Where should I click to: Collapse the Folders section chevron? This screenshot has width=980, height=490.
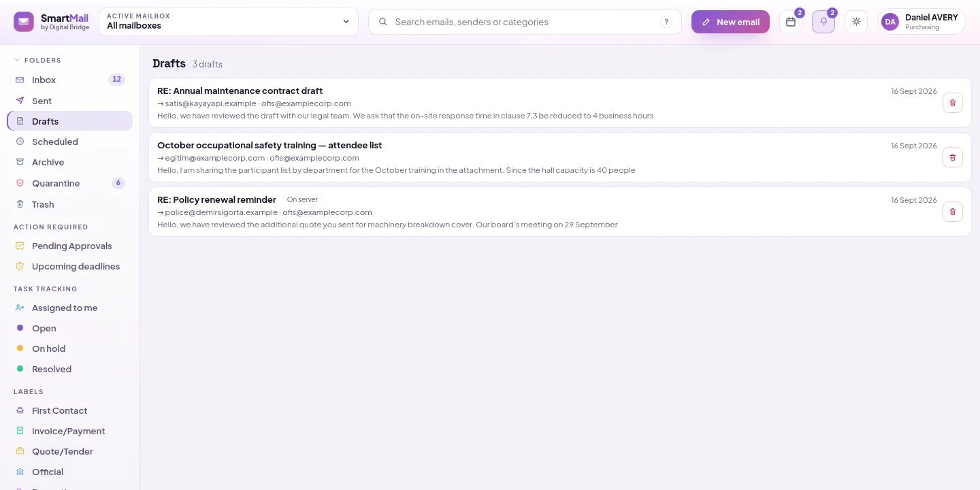click(17, 60)
